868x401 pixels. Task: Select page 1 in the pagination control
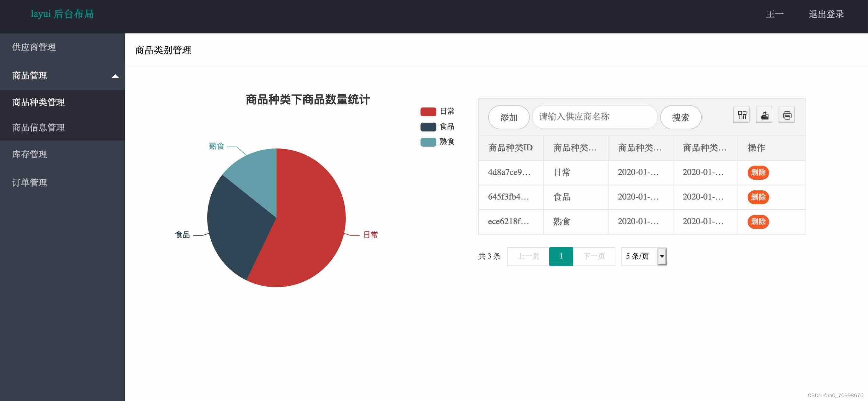tap(561, 256)
